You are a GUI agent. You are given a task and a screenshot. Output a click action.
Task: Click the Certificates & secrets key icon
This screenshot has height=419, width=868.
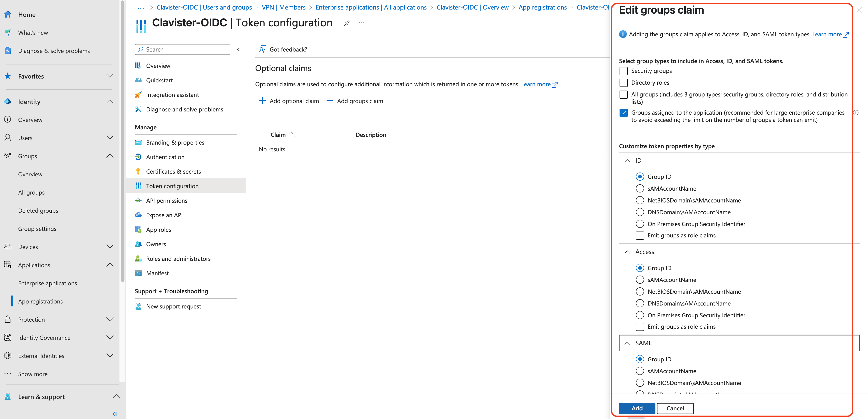coord(138,171)
